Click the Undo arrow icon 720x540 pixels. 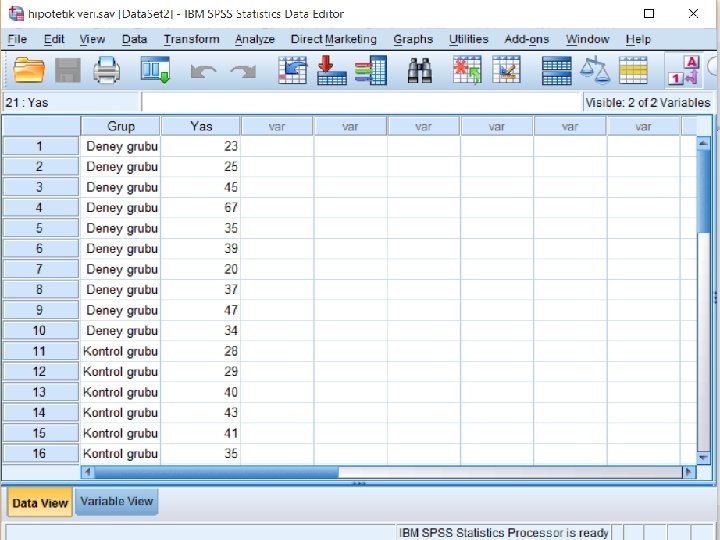[x=203, y=72]
